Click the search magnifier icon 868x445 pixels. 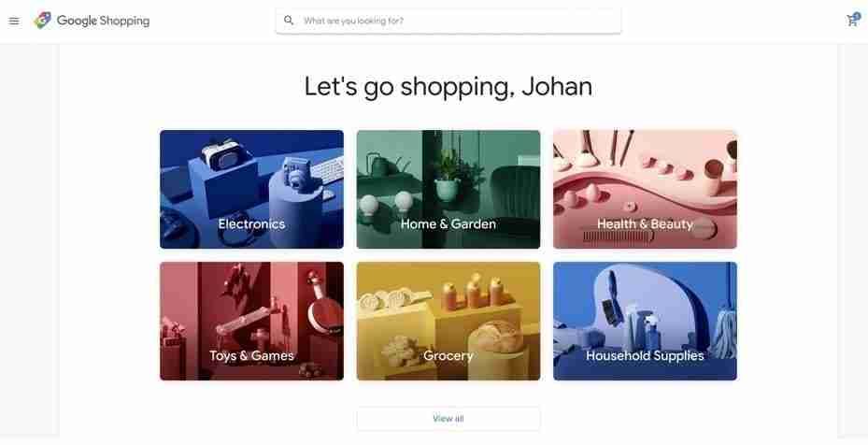pyautogui.click(x=289, y=21)
